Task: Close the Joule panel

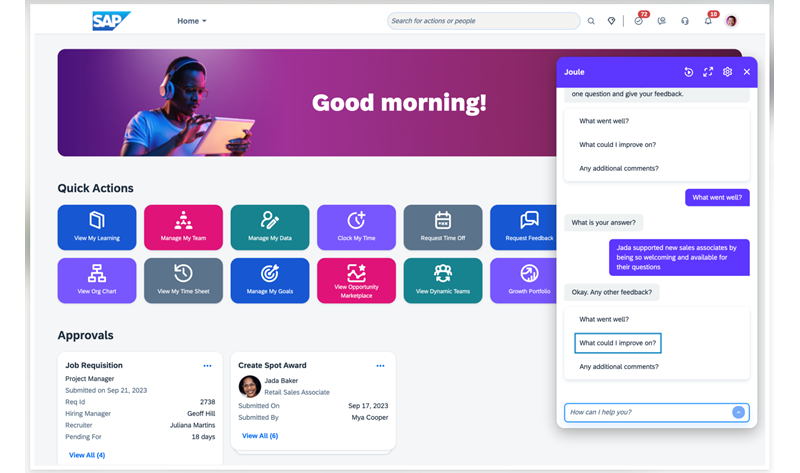Action: 747,72
